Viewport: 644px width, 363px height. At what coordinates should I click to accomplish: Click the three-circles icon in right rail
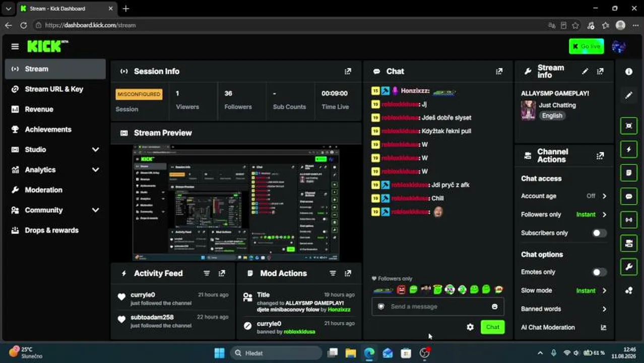point(629,290)
